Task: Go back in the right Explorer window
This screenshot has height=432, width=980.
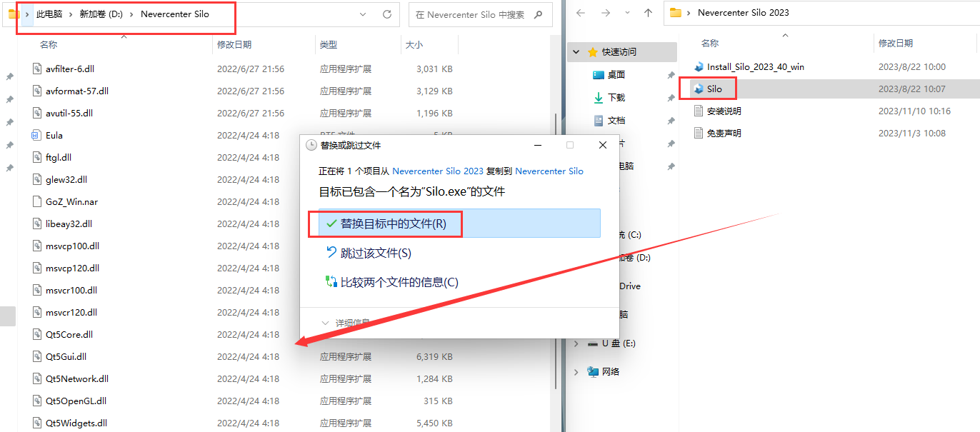Action: tap(581, 12)
